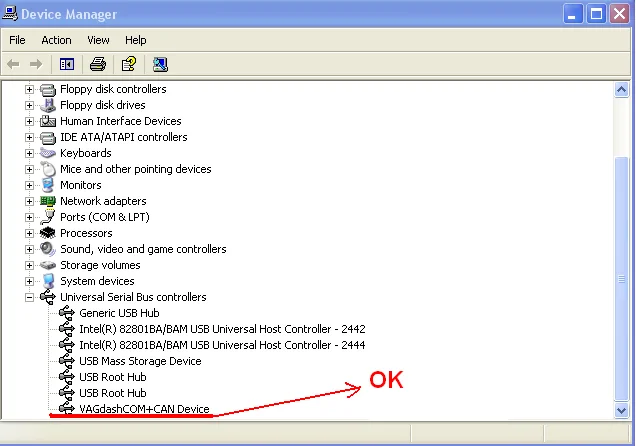Click the Processors chip icon
The image size is (636, 446).
pyautogui.click(x=48, y=233)
